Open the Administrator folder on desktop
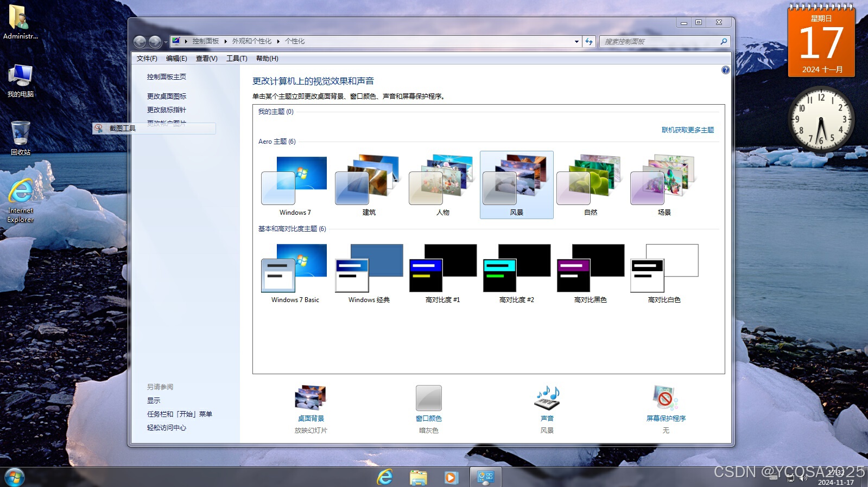The width and height of the screenshot is (868, 487). [20, 22]
